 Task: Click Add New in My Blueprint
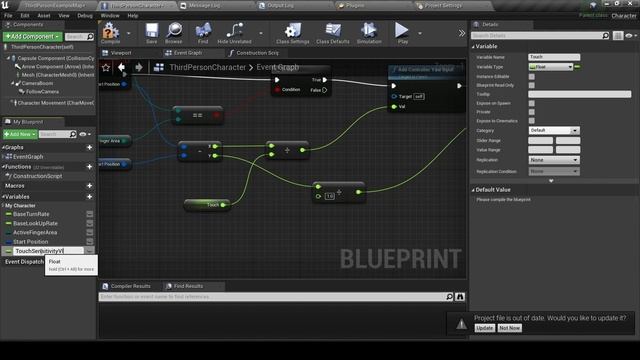(20, 134)
